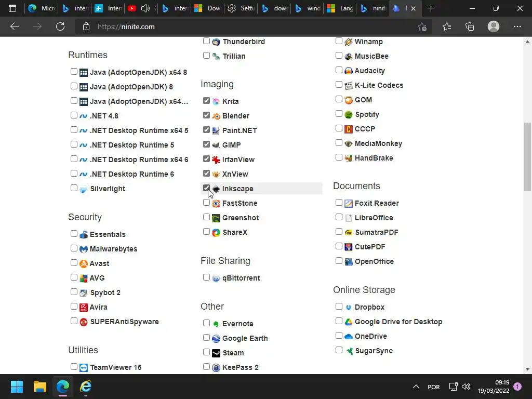This screenshot has height=399, width=532.
Task: Click the Google Drive icon
Action: [349, 322]
